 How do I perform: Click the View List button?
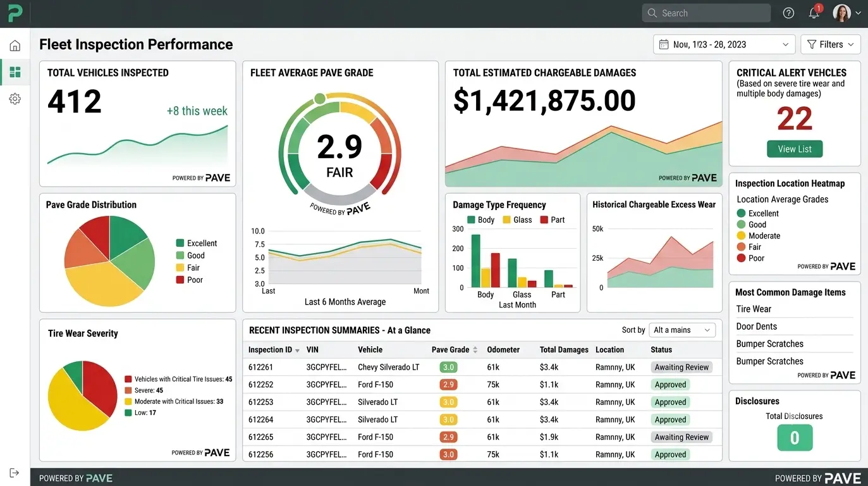click(x=795, y=149)
